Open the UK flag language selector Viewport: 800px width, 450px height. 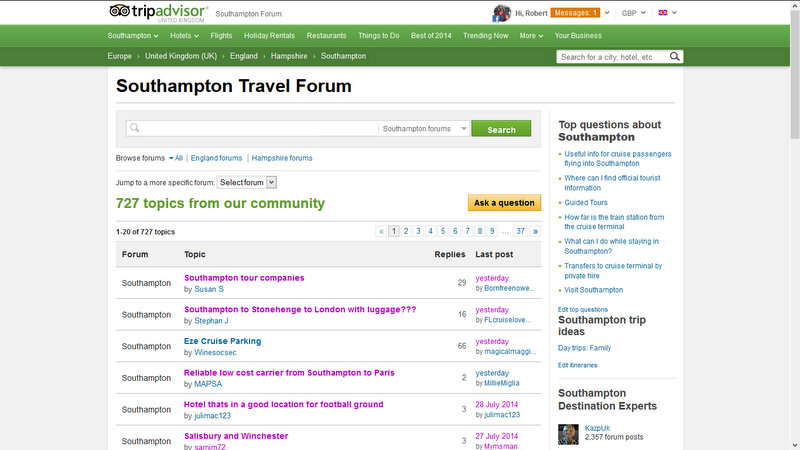pos(667,13)
